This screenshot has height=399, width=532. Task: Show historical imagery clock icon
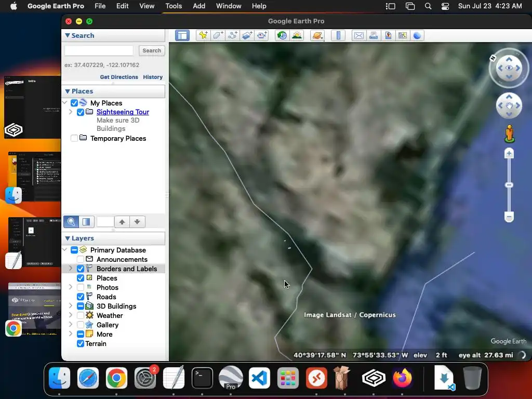[x=282, y=35]
